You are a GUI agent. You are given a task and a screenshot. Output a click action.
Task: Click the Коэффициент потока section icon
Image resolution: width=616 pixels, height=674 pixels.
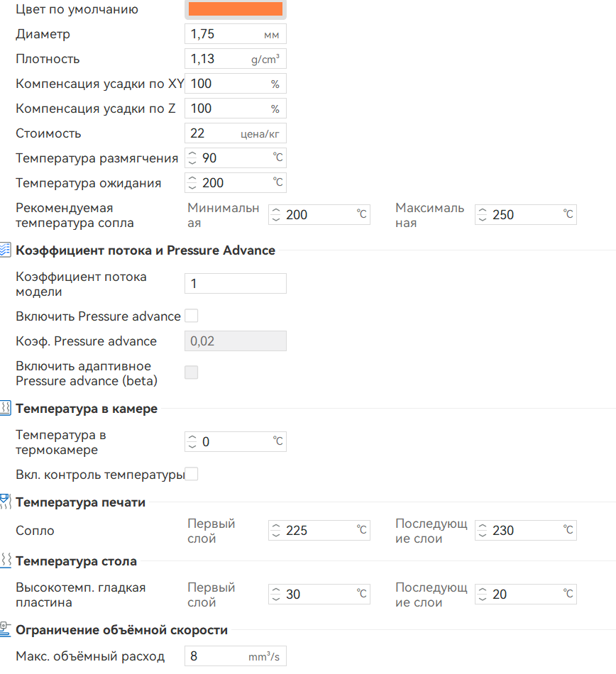coord(5,250)
